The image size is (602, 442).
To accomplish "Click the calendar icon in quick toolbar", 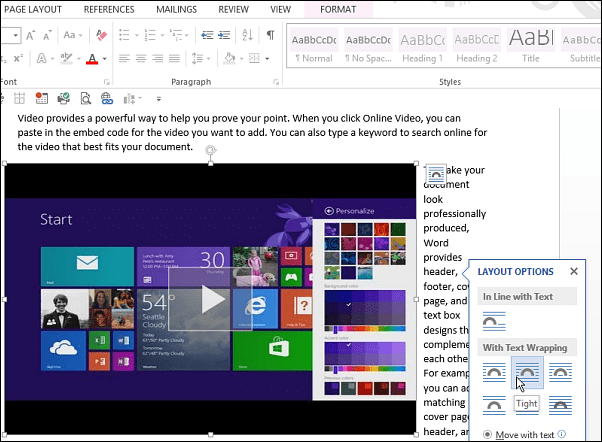I will pyautogui.click(x=41, y=99).
